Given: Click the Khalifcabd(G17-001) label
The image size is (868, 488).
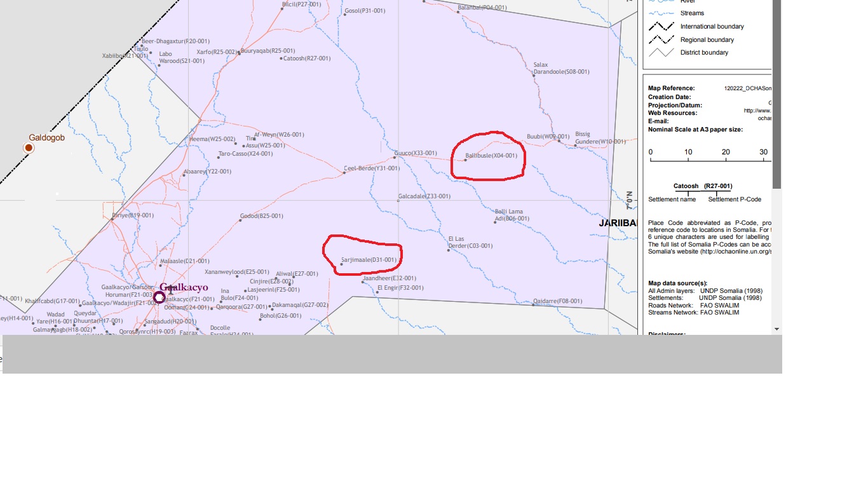Looking at the screenshot, I should pos(52,301).
